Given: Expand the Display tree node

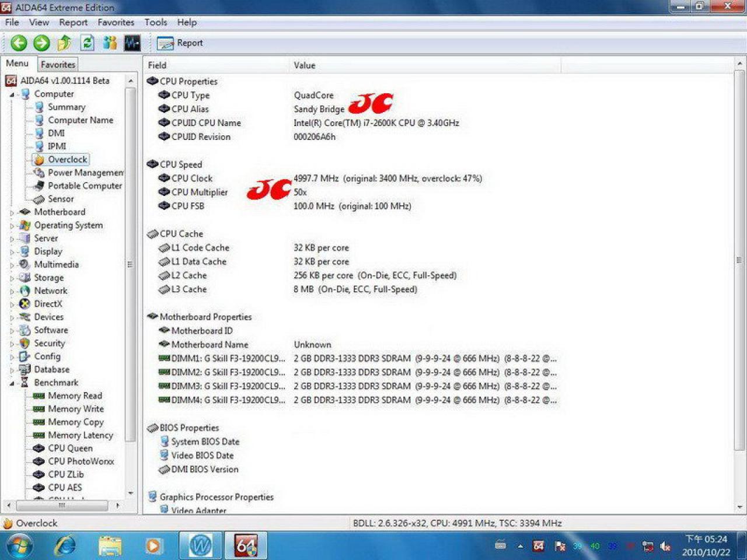Looking at the screenshot, I should [x=12, y=252].
